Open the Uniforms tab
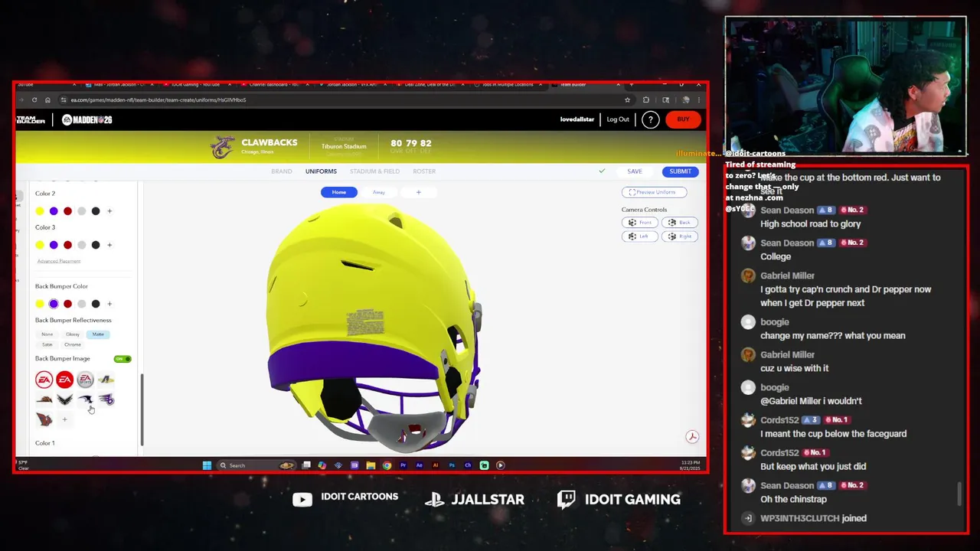This screenshot has width=980, height=551. click(x=321, y=171)
